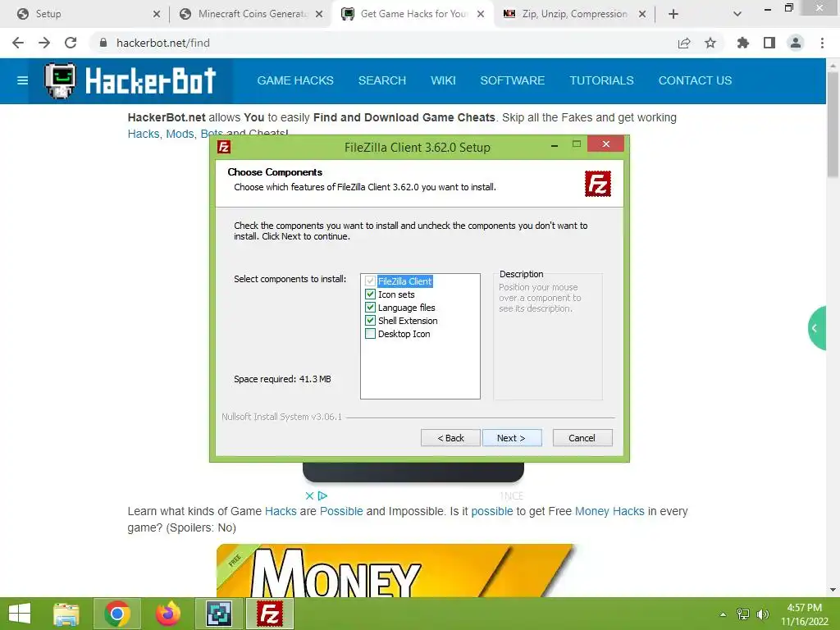Viewport: 840px width, 630px height.
Task: Enable Desktop Icon checkbox
Action: pyautogui.click(x=370, y=334)
